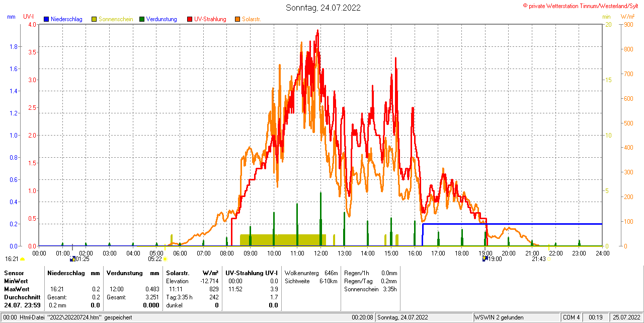Click the Tag:3:35 h entry

(179, 297)
